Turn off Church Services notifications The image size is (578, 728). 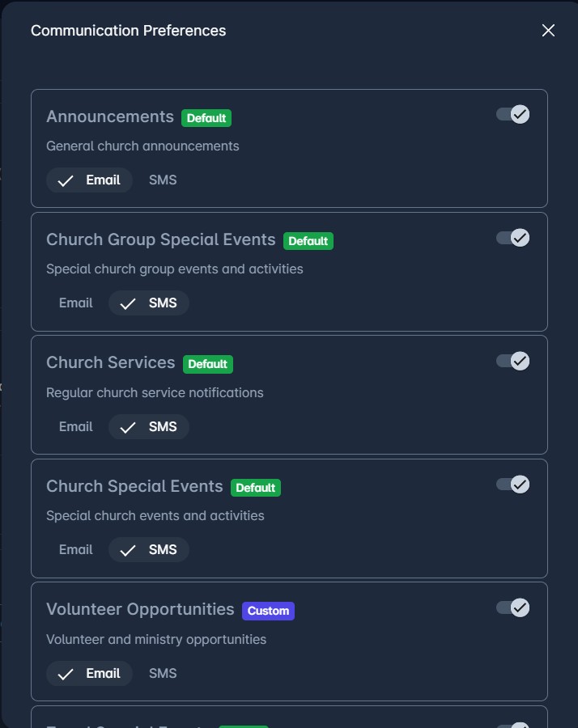(513, 361)
